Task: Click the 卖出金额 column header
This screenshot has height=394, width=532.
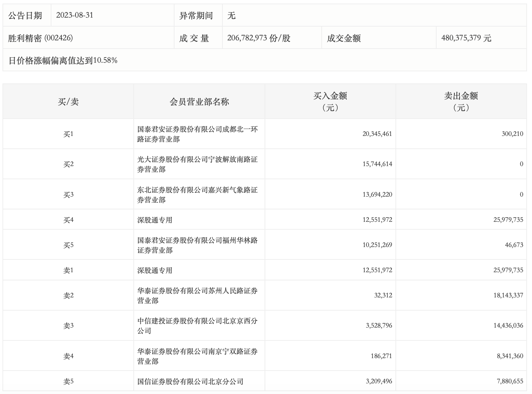Action: coord(461,102)
